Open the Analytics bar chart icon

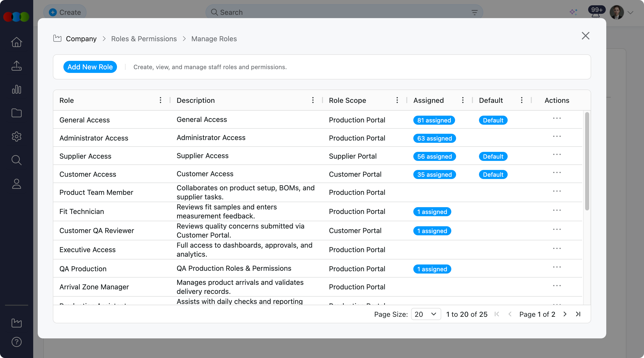[x=16, y=89]
